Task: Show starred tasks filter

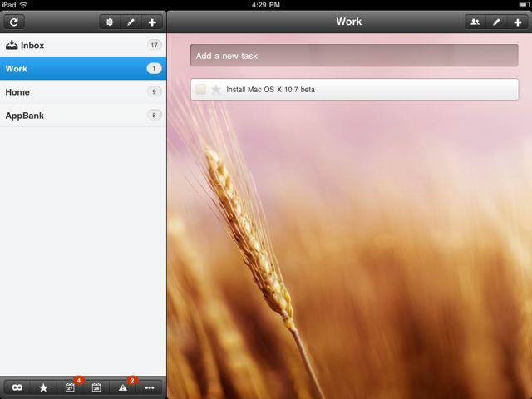Action: 43,387
